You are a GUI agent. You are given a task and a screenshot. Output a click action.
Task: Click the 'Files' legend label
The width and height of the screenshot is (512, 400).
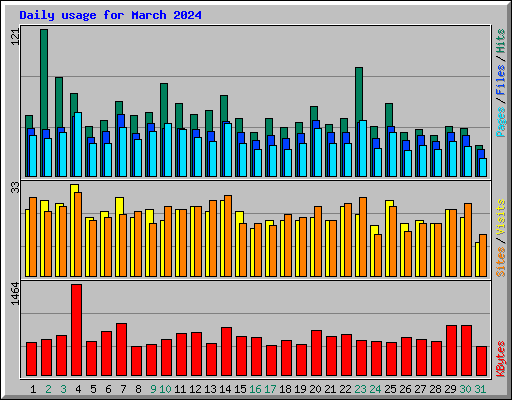point(500,80)
